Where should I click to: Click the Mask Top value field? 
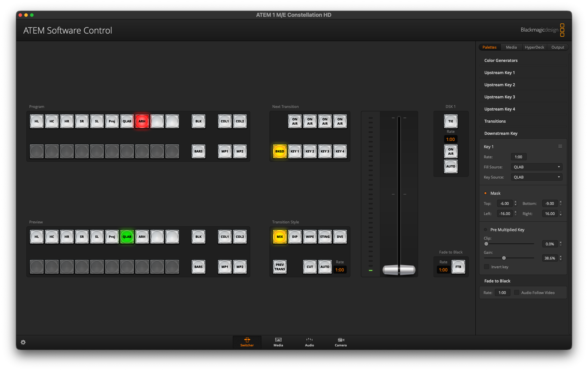(x=505, y=203)
